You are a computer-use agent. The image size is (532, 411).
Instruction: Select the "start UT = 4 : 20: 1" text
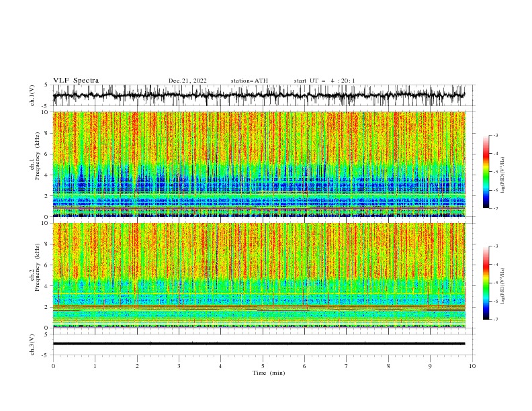click(x=324, y=81)
